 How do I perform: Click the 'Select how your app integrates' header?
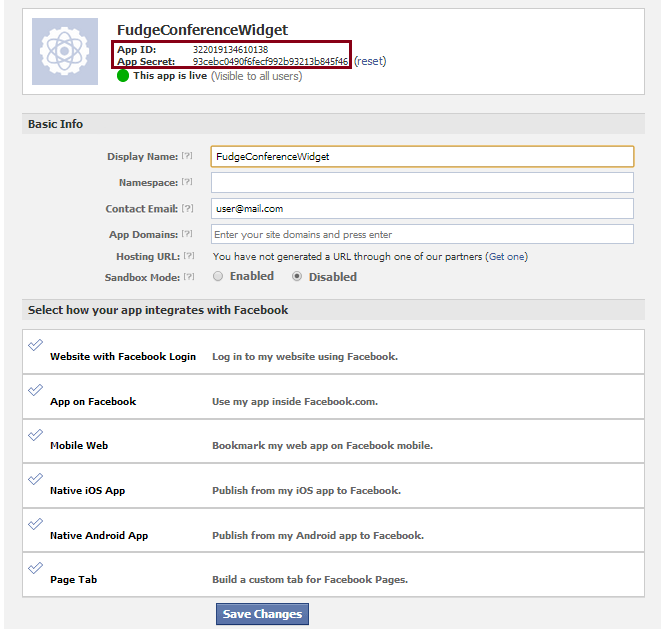pyautogui.click(x=158, y=310)
